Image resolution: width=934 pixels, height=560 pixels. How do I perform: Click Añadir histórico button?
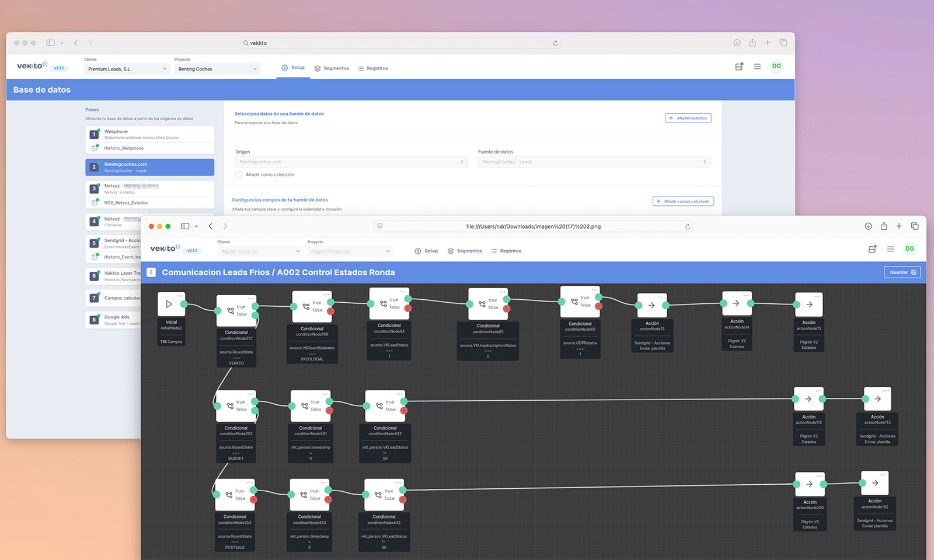click(688, 118)
